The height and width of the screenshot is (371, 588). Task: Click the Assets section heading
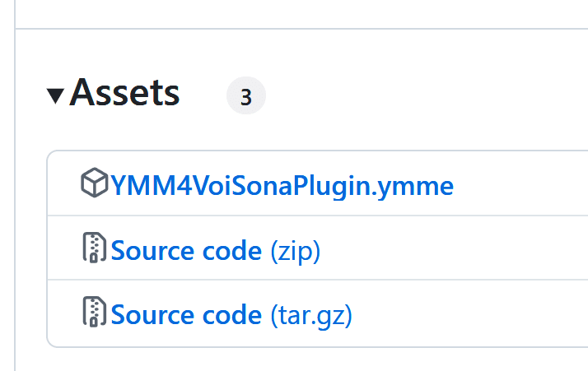point(125,94)
